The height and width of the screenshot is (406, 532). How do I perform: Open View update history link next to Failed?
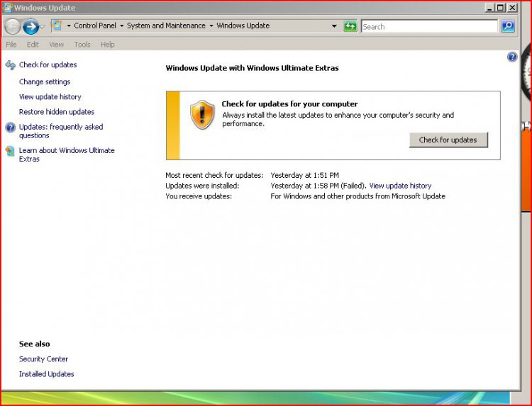click(400, 186)
